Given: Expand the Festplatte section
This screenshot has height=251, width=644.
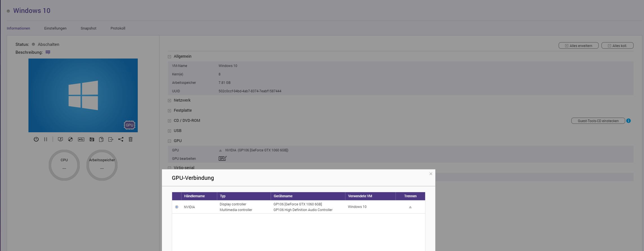Looking at the screenshot, I should pos(169,111).
